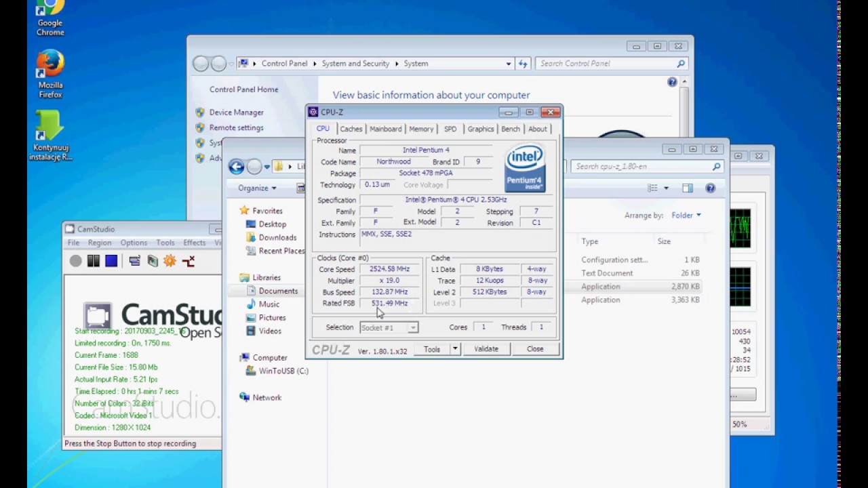Open CamStudio File menu
Image resolution: width=868 pixels, height=488 pixels.
click(73, 243)
